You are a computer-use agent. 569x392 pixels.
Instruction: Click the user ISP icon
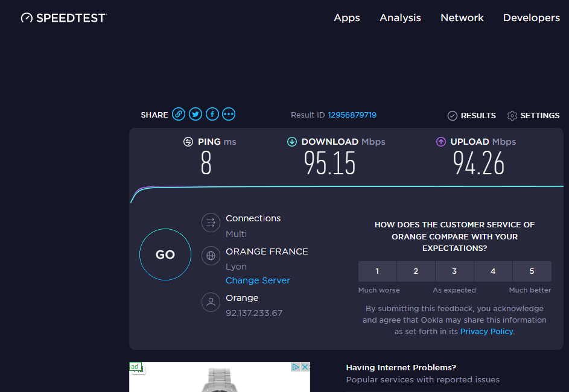coord(211,302)
